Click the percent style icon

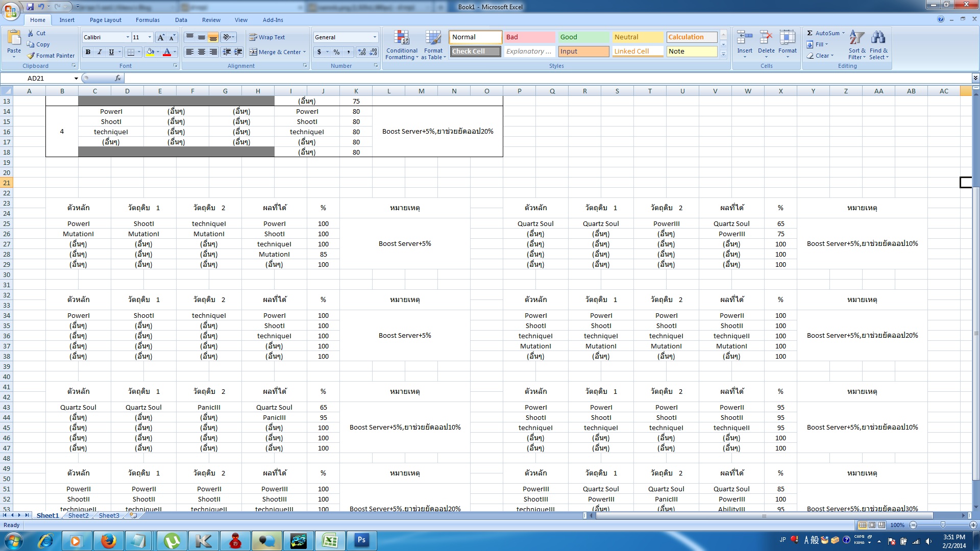[336, 52]
